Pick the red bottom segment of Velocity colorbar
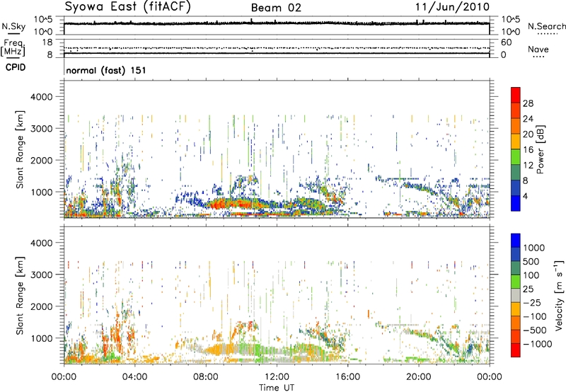The width and height of the screenshot is (566, 392). (x=516, y=350)
